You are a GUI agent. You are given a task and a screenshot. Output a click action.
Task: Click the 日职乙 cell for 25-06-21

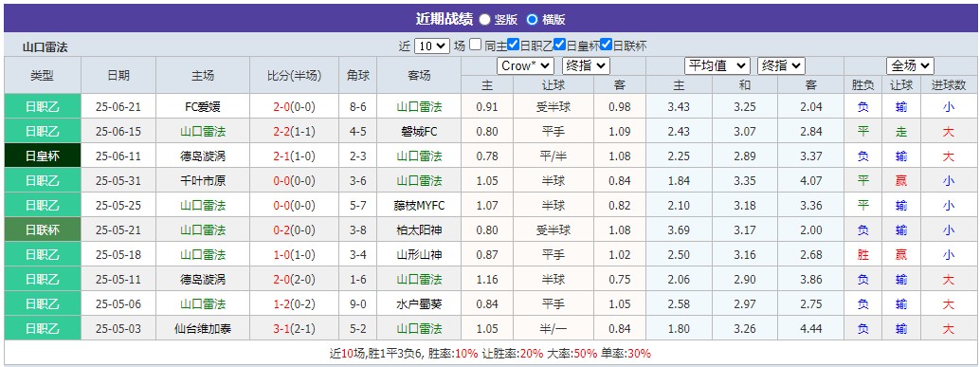click(43, 107)
